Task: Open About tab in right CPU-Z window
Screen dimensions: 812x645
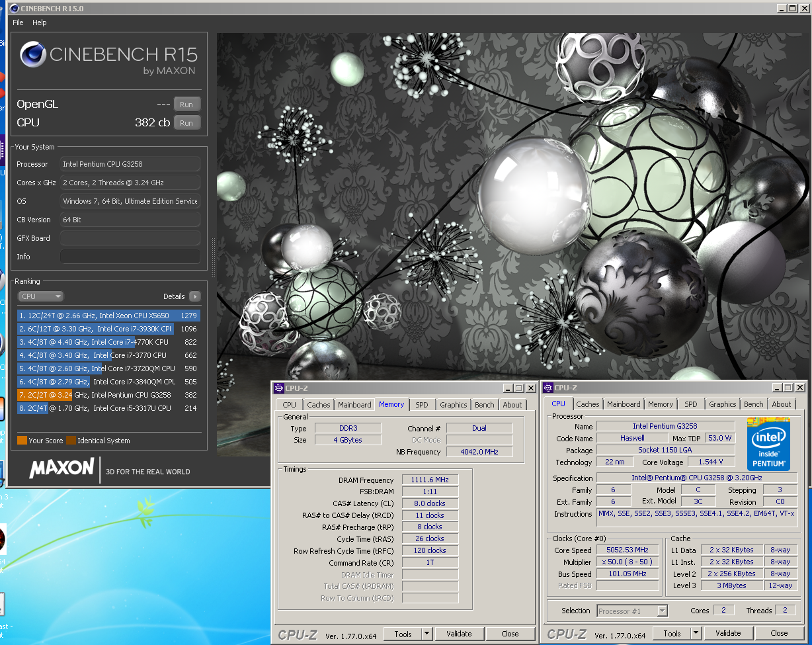Action: pos(782,404)
